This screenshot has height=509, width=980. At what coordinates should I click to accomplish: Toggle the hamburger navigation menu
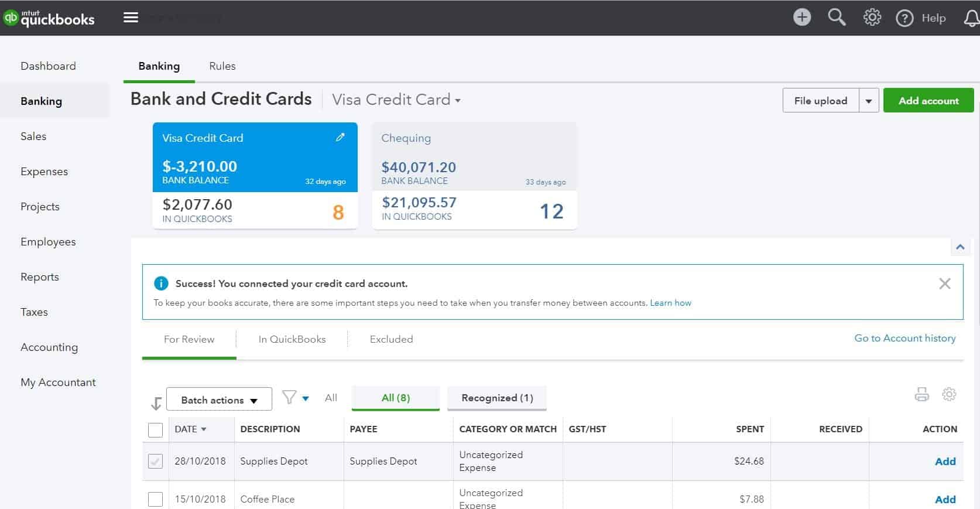click(x=131, y=18)
